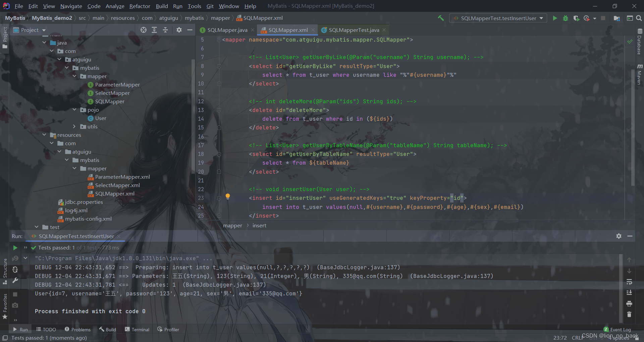Clear console with trash icon
The width and height of the screenshot is (644, 342).
point(629,315)
